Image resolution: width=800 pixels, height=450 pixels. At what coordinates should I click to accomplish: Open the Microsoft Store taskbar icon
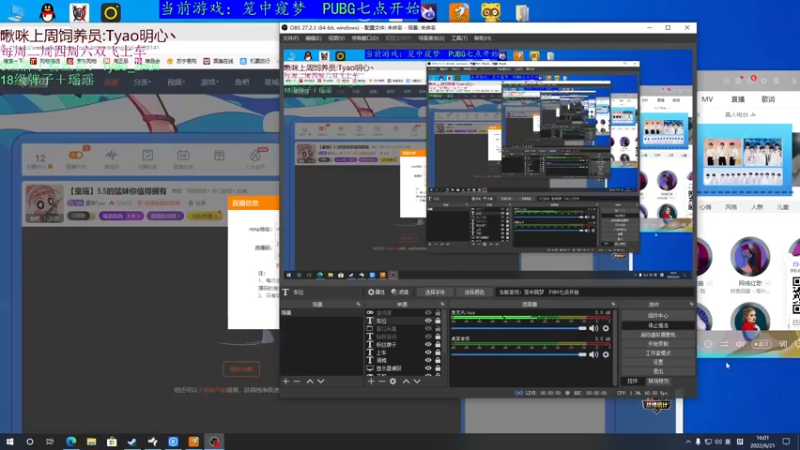(112, 441)
